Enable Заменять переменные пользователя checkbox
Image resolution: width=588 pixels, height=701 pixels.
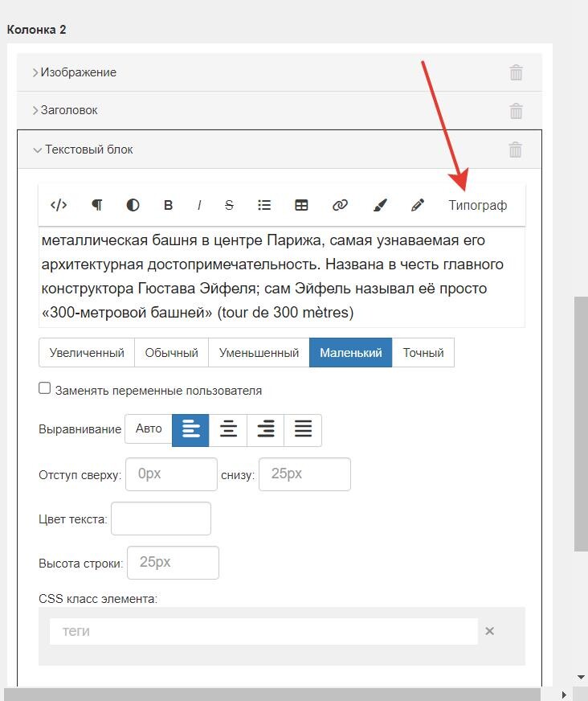45,388
